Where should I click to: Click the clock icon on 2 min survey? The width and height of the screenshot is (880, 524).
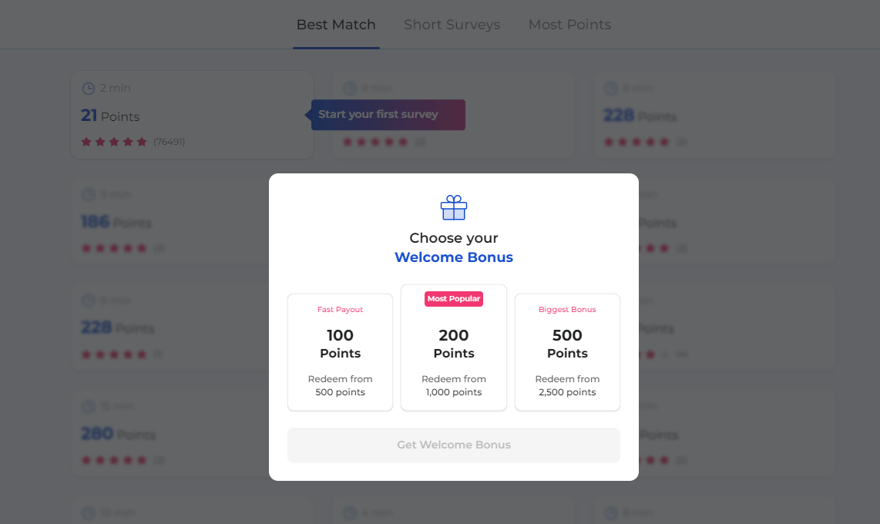[88, 89]
